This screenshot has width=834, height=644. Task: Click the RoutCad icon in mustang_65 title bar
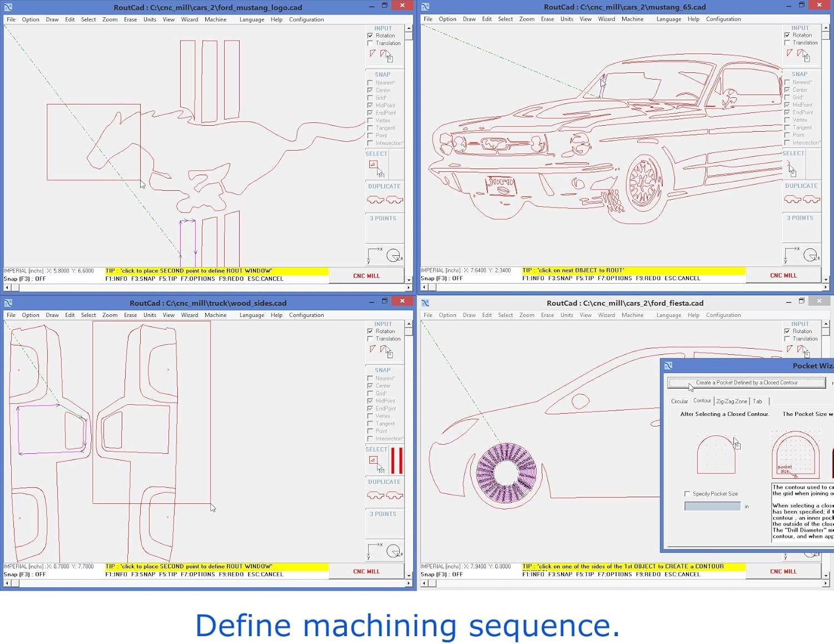[x=425, y=7]
